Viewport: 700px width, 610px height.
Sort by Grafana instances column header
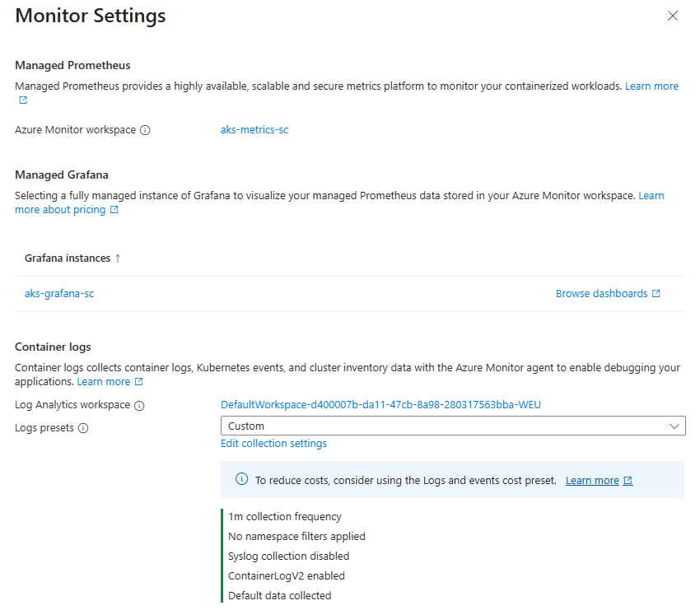pos(68,258)
